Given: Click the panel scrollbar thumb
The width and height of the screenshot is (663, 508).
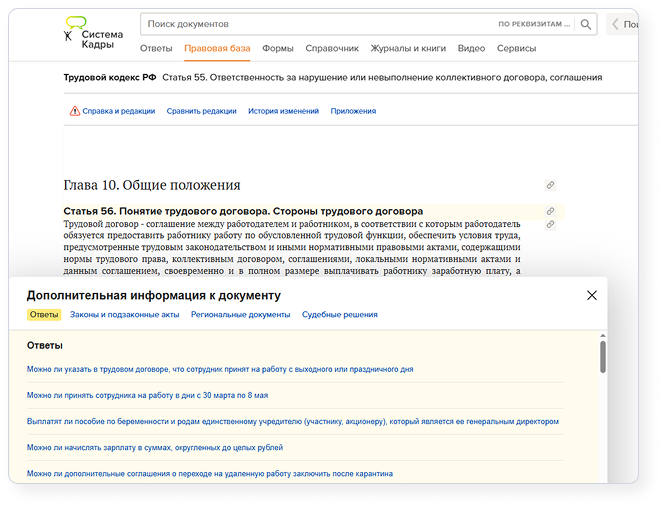Looking at the screenshot, I should (x=603, y=357).
